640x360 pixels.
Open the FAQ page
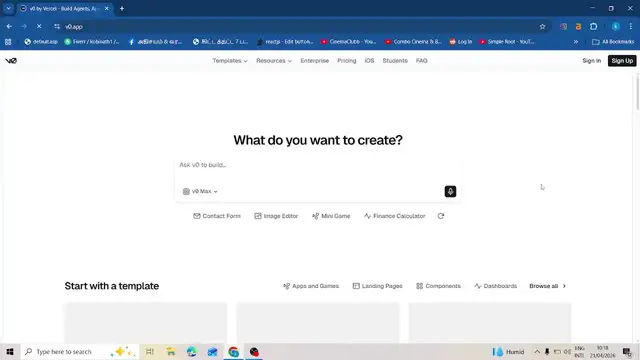[421, 61]
